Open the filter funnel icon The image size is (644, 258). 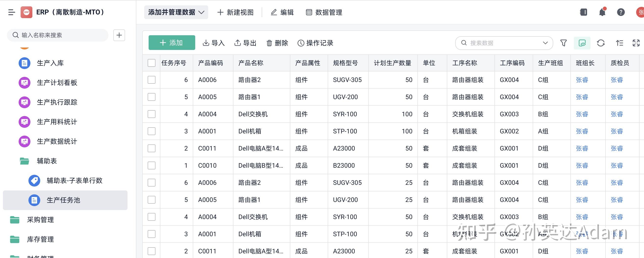pos(564,43)
